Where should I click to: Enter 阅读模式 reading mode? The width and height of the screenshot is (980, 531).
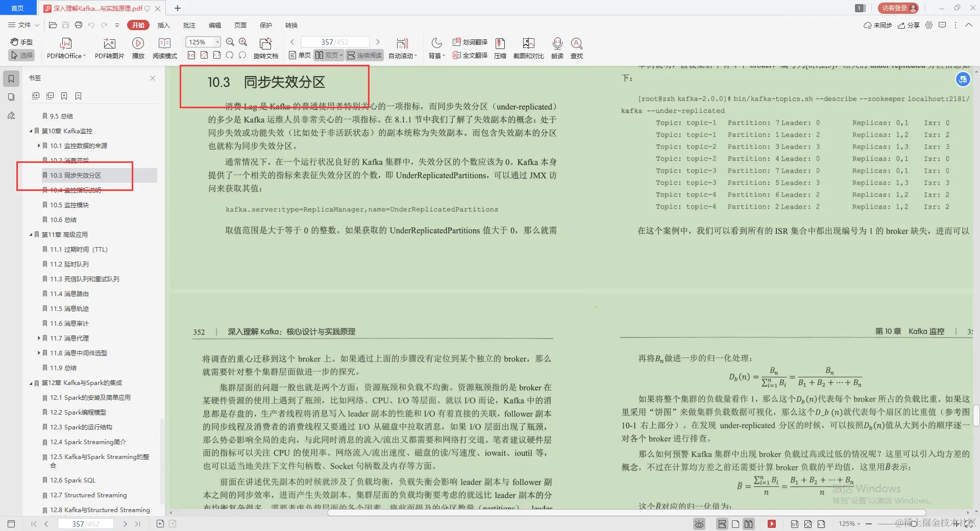[x=164, y=48]
